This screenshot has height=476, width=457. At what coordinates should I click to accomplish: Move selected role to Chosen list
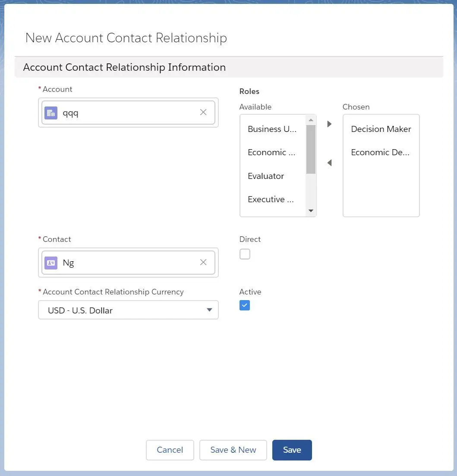click(329, 124)
